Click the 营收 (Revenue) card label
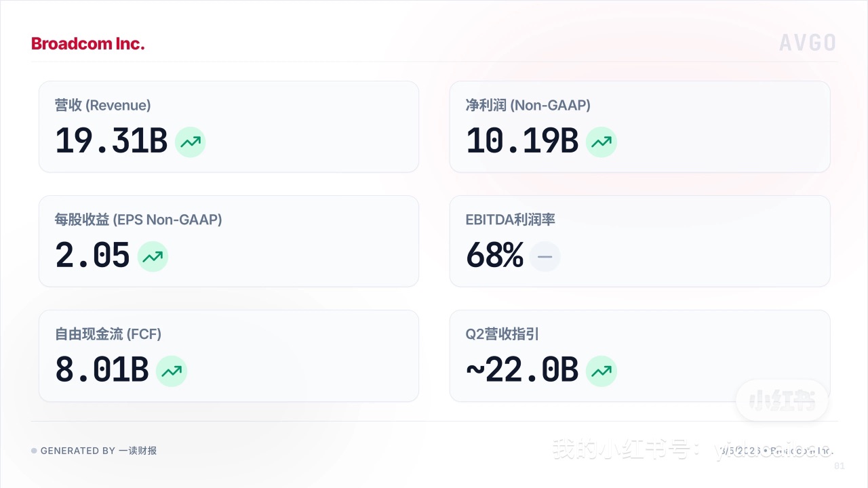This screenshot has height=488, width=868. click(x=102, y=106)
